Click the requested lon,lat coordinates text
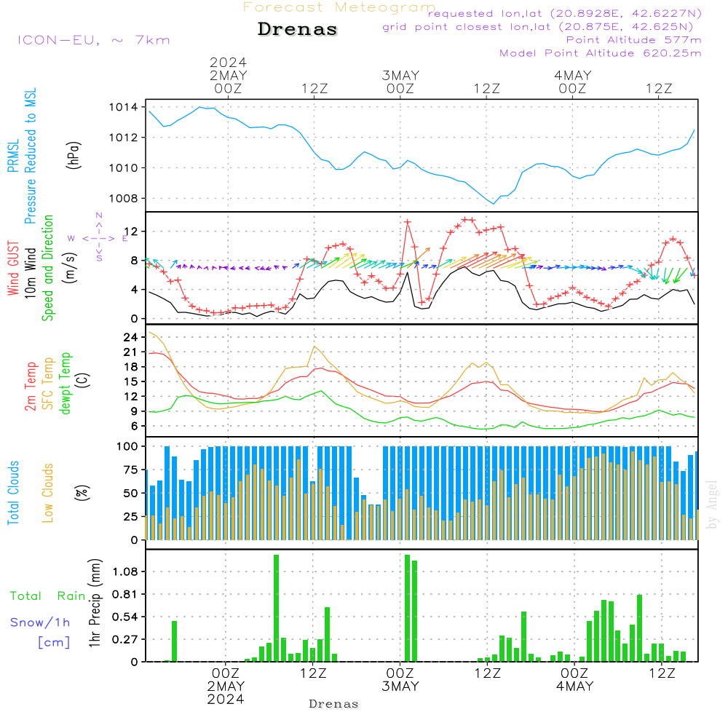The width and height of the screenshot is (728, 728). pos(565,14)
